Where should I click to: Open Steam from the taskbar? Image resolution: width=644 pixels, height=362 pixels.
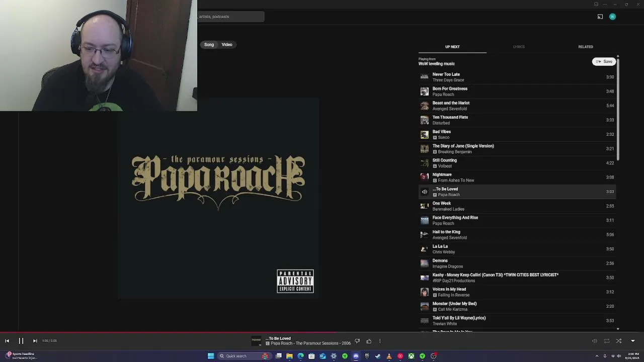378,356
